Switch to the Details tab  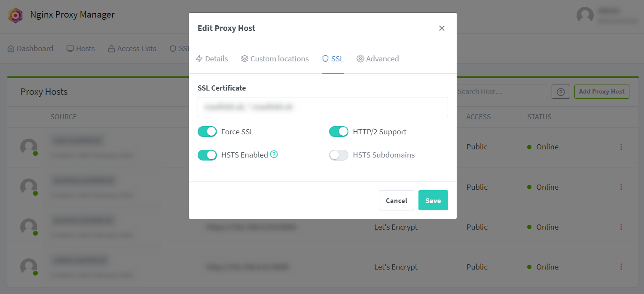click(212, 59)
